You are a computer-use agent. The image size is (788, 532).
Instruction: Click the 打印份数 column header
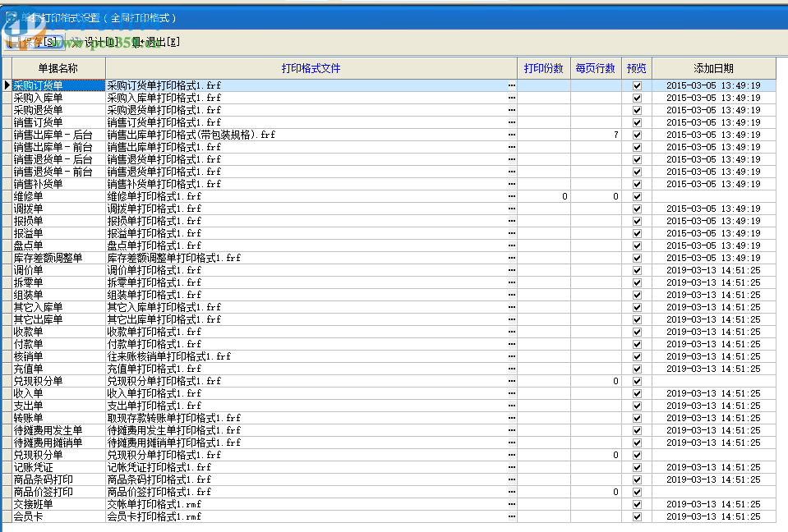[x=544, y=68]
